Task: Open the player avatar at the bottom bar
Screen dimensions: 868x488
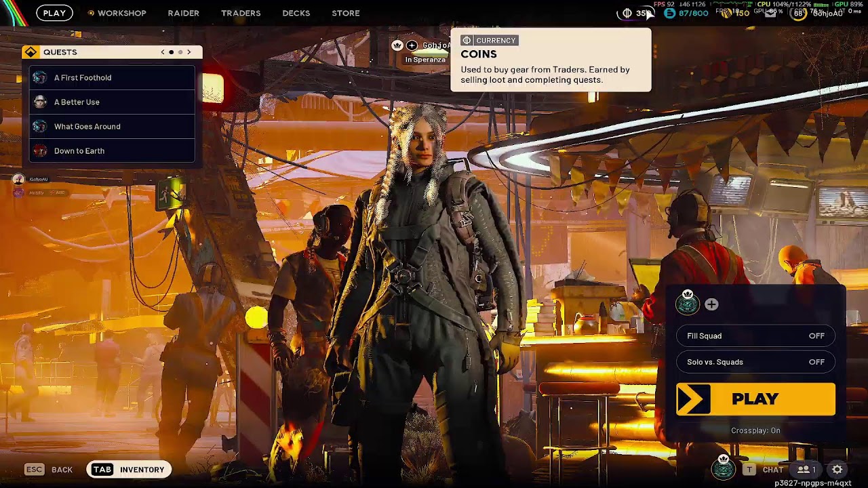Action: [724, 468]
